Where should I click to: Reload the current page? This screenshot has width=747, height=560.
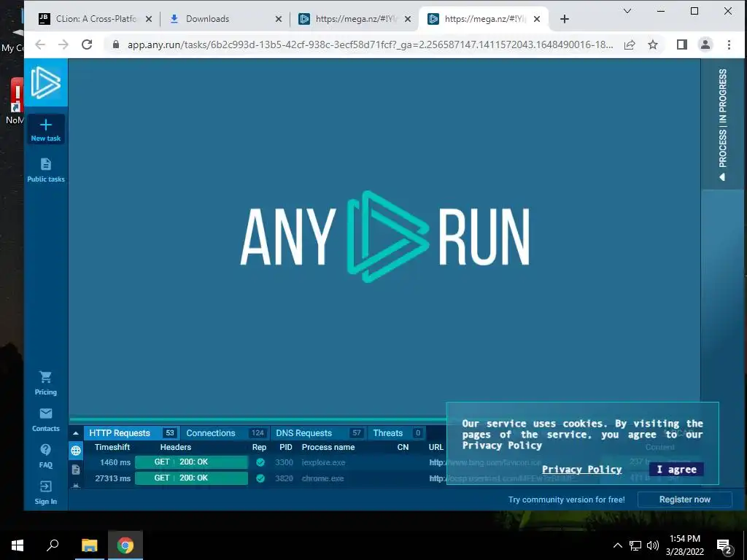87,44
